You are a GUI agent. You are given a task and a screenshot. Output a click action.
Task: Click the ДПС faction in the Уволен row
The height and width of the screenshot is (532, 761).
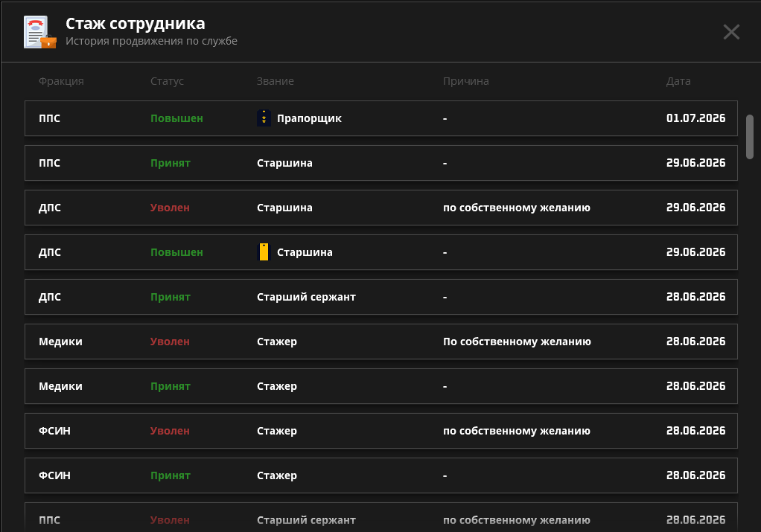tap(50, 208)
